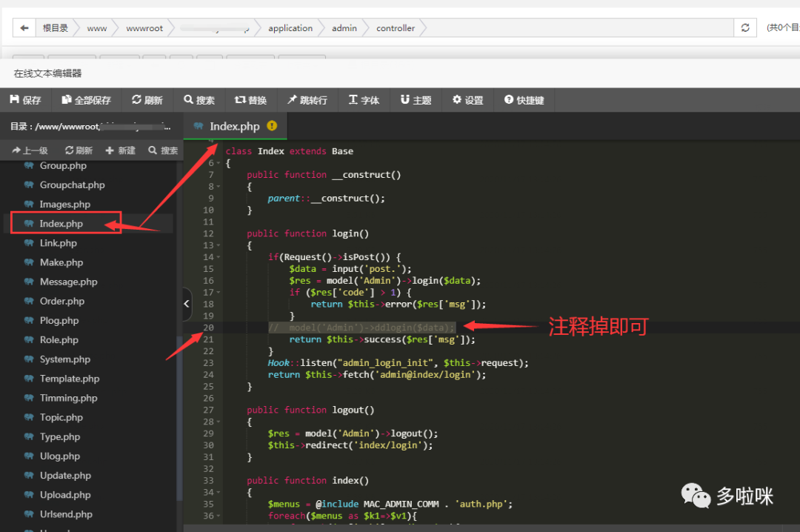Viewport: 800px width, 532px height.
Task: Click the back arrow in the path bar
Action: 24,28
